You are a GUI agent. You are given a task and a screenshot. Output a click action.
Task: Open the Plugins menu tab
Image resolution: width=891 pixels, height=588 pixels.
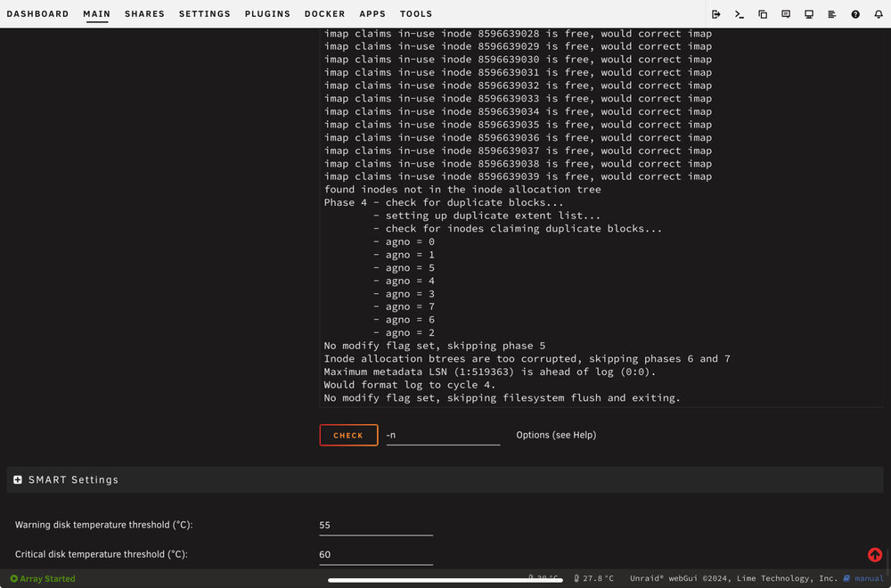[267, 13]
